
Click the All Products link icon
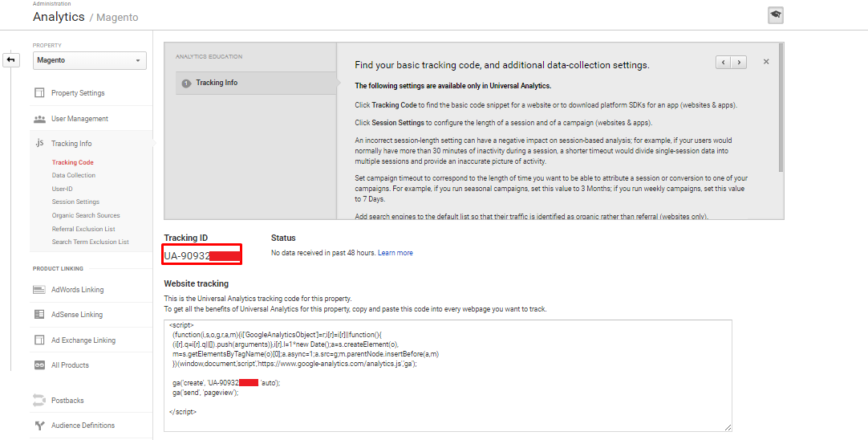[39, 365]
